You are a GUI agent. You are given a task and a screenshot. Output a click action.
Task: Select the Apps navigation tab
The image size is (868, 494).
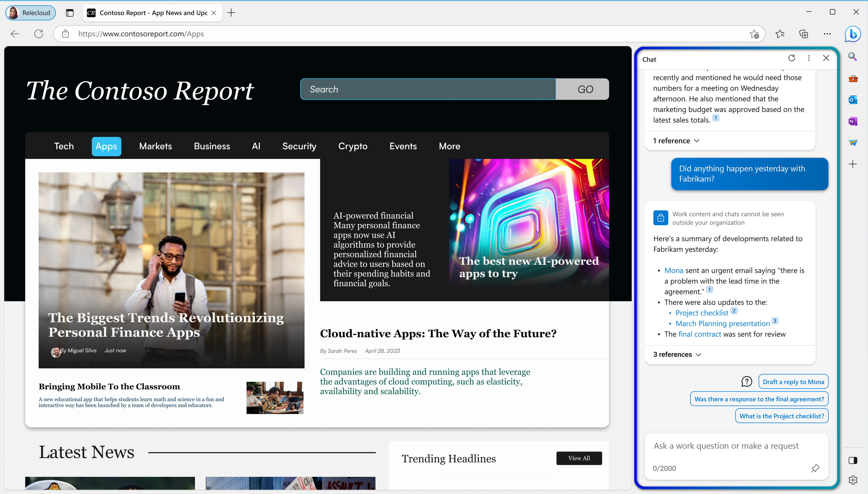tap(106, 146)
